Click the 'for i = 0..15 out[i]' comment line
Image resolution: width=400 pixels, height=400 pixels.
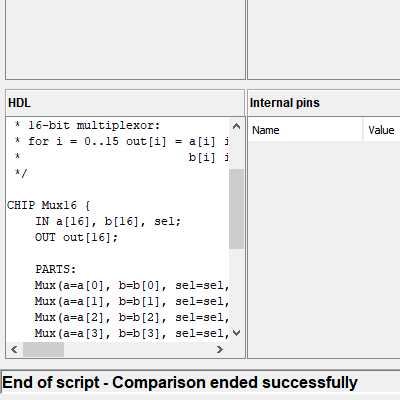point(122,141)
